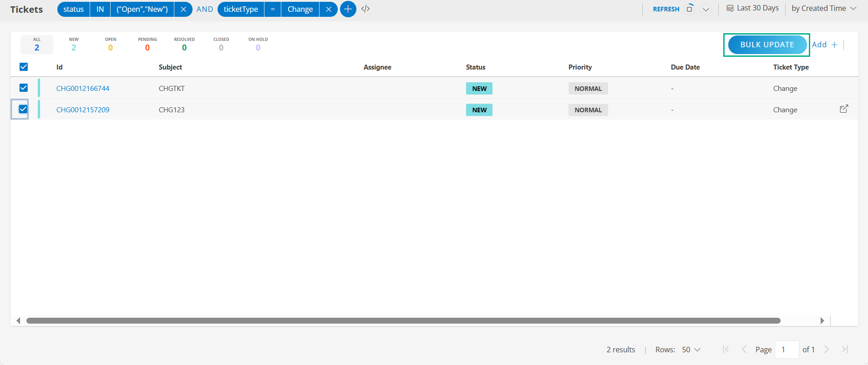Edit the ("Open","New") filter value
The height and width of the screenshot is (365, 868).
(x=142, y=9)
